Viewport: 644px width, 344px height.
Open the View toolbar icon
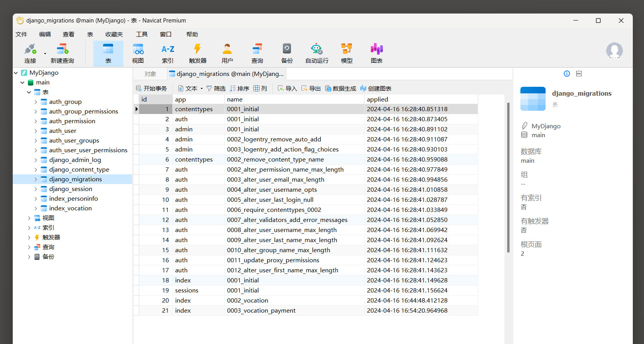click(x=138, y=53)
